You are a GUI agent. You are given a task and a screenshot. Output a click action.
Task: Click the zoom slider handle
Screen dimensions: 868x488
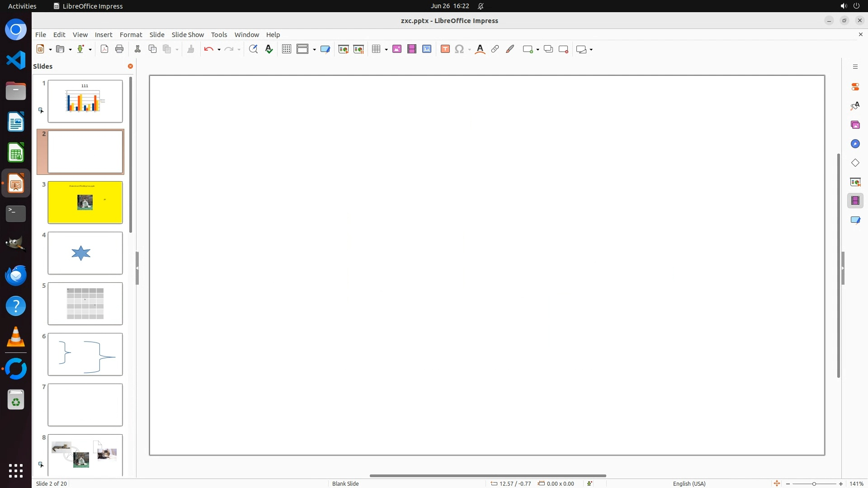[814, 483]
